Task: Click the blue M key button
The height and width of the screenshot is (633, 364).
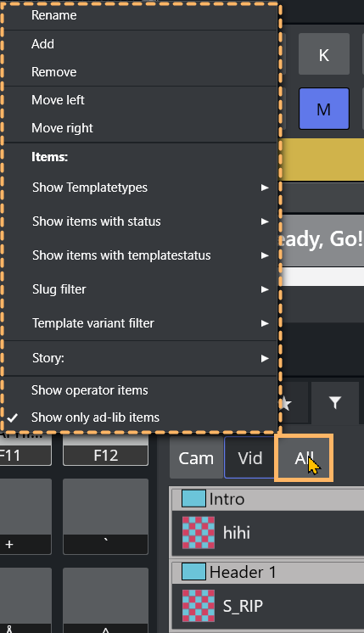Action: point(324,109)
